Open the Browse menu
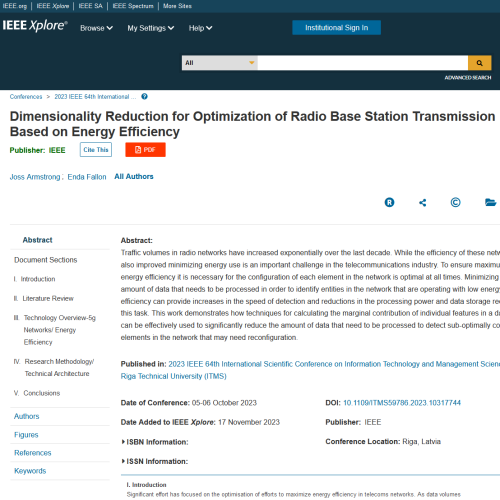The image size is (500, 500). tap(96, 28)
